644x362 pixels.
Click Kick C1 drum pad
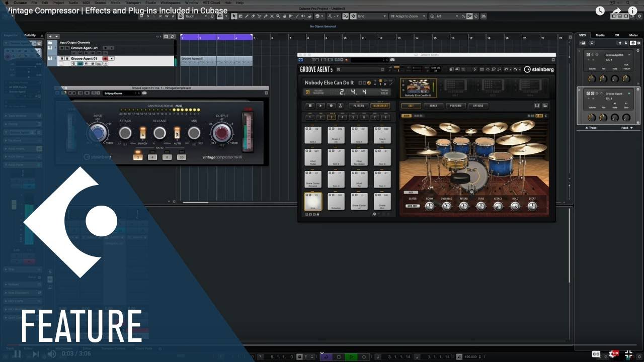313,202
